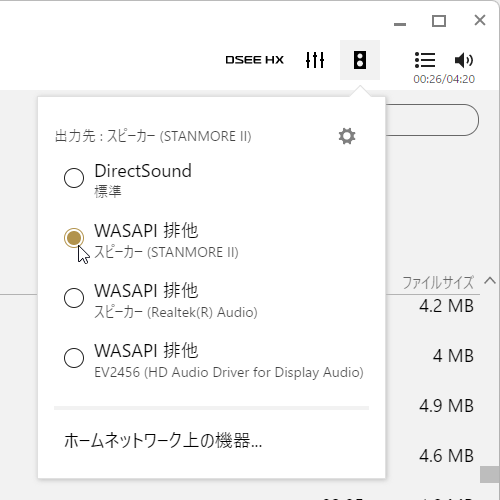The width and height of the screenshot is (500, 500).
Task: Select WASAPI exclusive EV2456 display audio option
Action: pyautogui.click(x=74, y=358)
